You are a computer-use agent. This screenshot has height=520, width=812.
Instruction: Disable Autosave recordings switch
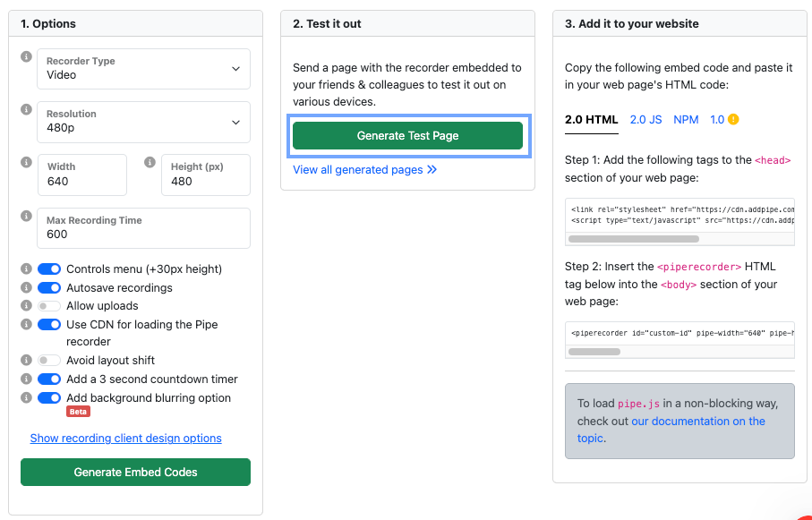(x=49, y=287)
